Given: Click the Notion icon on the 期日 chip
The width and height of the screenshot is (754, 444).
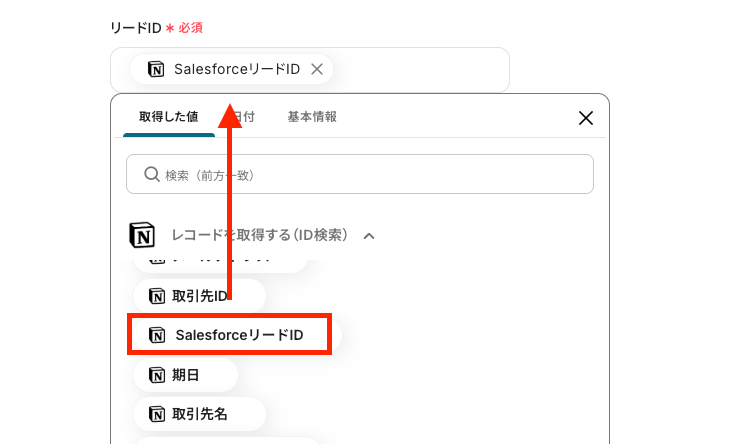Looking at the screenshot, I should [157, 375].
